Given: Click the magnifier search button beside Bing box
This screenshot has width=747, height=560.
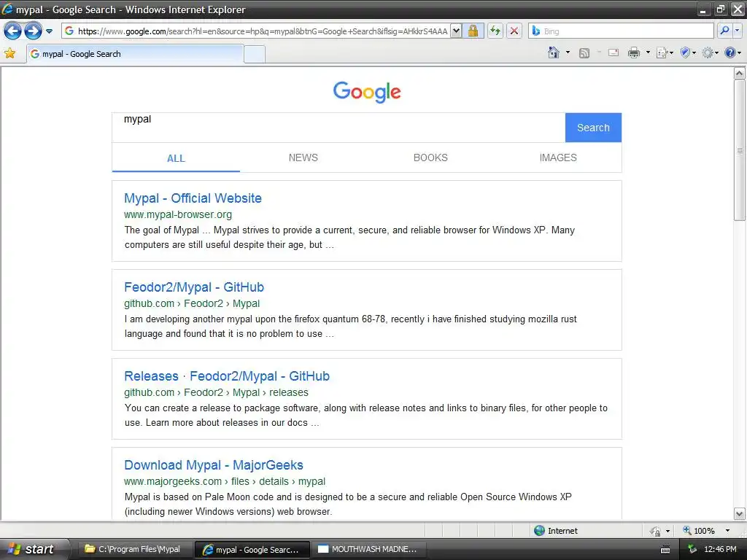Looking at the screenshot, I should 724,31.
